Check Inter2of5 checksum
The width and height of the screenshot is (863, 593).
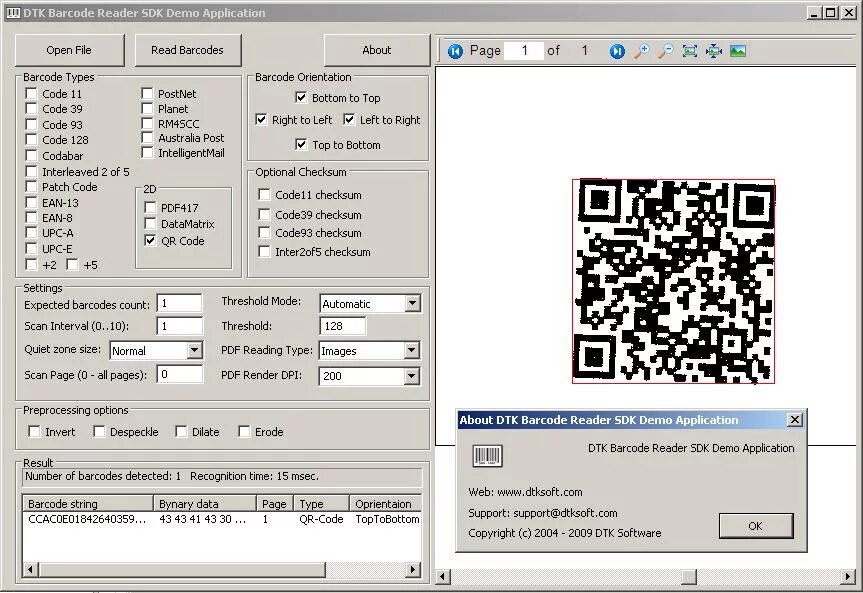coord(265,252)
